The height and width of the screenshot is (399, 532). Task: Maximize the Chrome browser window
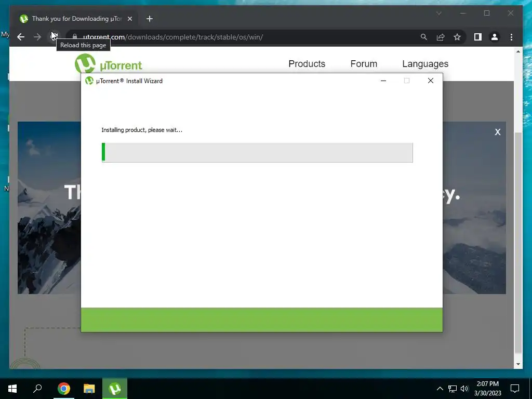click(x=487, y=13)
